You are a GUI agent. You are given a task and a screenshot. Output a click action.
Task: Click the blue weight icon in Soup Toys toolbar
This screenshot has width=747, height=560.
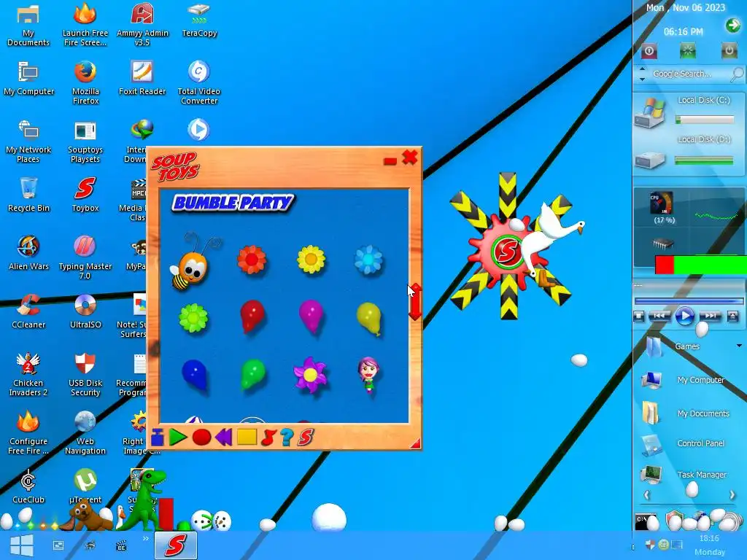click(158, 437)
